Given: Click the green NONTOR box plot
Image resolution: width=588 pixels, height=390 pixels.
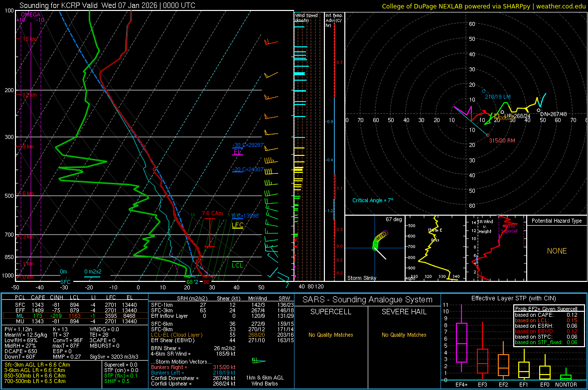Looking at the screenshot, I should pos(566,377).
